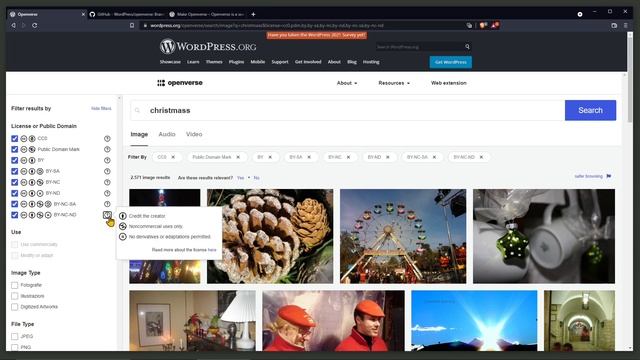This screenshot has width=640, height=360.
Task: Click the blue Search button
Action: click(x=590, y=110)
